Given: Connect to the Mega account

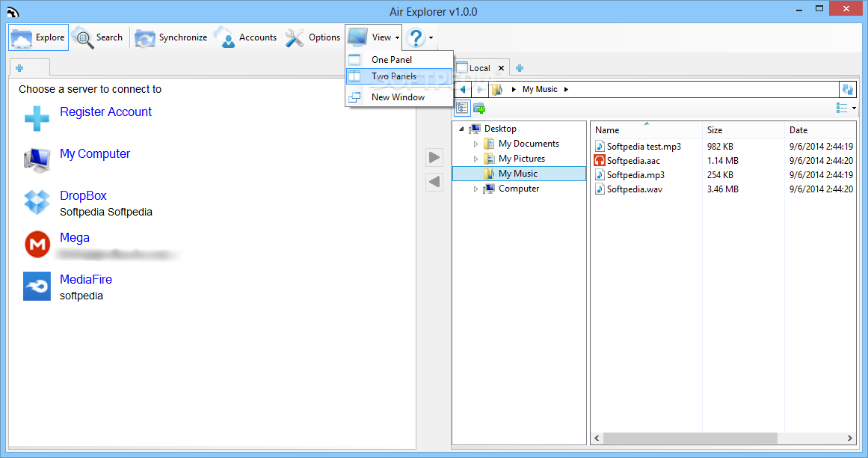Looking at the screenshot, I should pos(74,237).
